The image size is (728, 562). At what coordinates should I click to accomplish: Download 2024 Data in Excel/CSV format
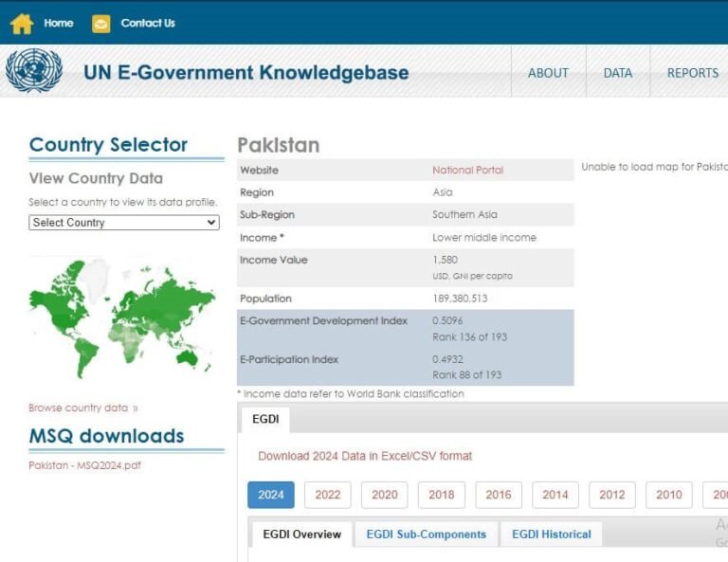point(365,456)
